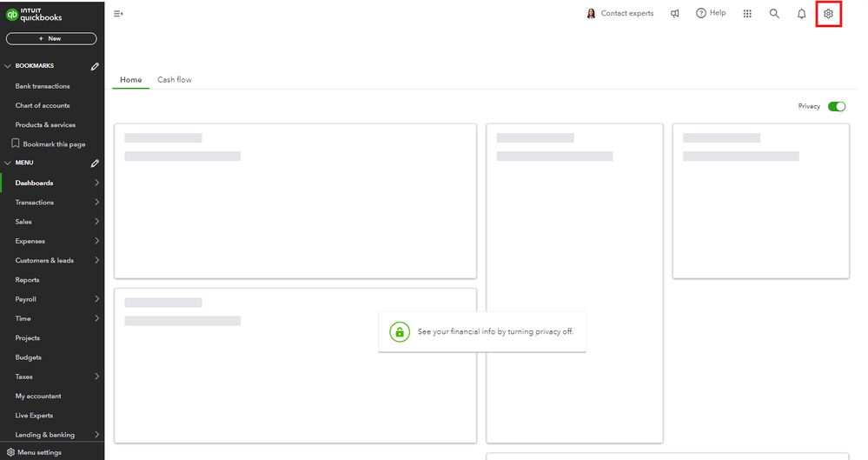Image resolution: width=868 pixels, height=460 pixels.
Task: Select the Home tab
Action: [x=130, y=80]
